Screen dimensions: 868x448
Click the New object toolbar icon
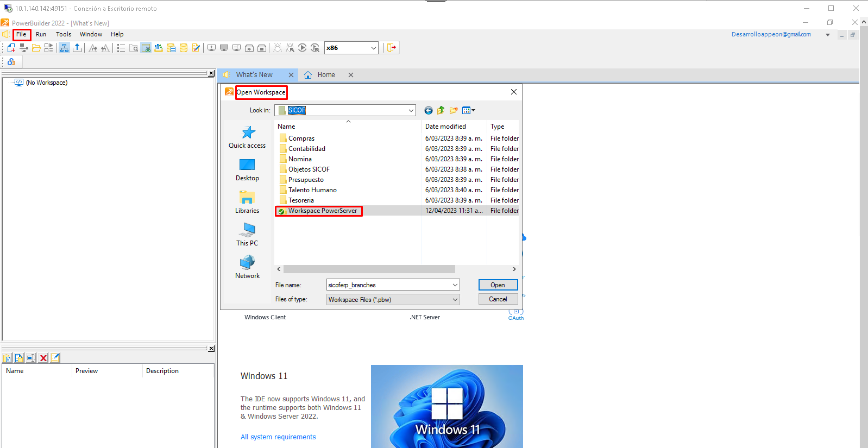11,48
